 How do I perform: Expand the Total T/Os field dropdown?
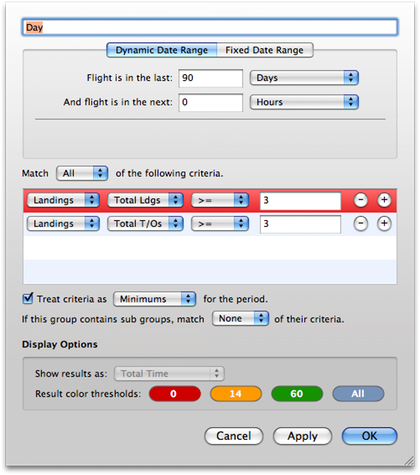pyautogui.click(x=145, y=224)
